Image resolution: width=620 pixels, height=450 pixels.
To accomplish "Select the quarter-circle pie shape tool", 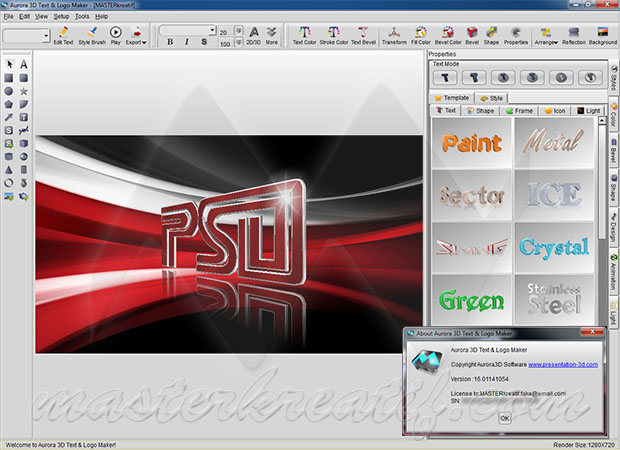I will 24,104.
